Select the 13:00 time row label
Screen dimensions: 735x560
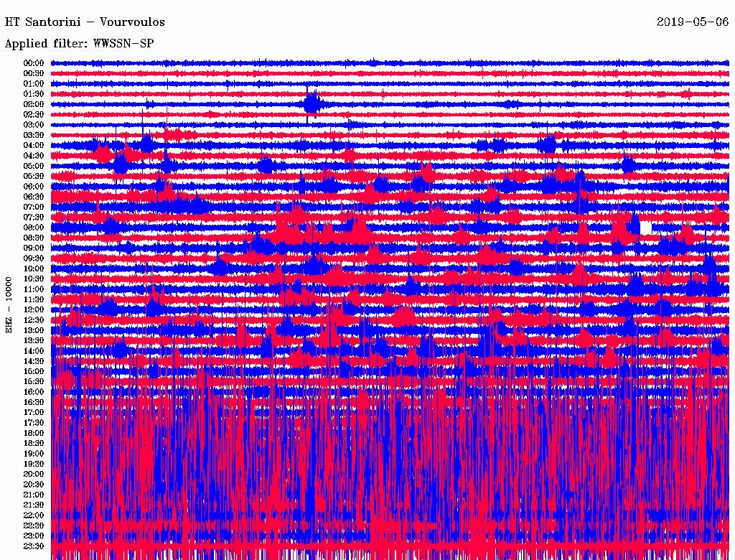[34, 330]
